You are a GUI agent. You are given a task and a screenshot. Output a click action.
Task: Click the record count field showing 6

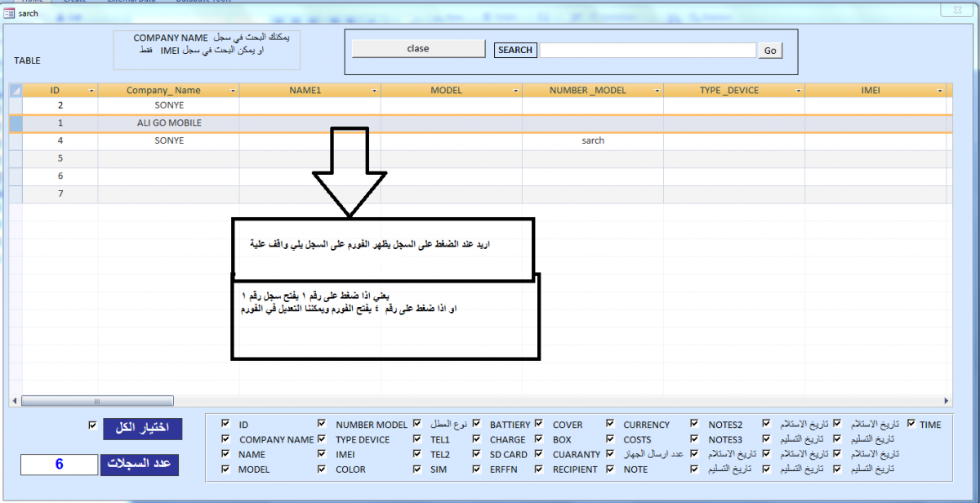[59, 465]
